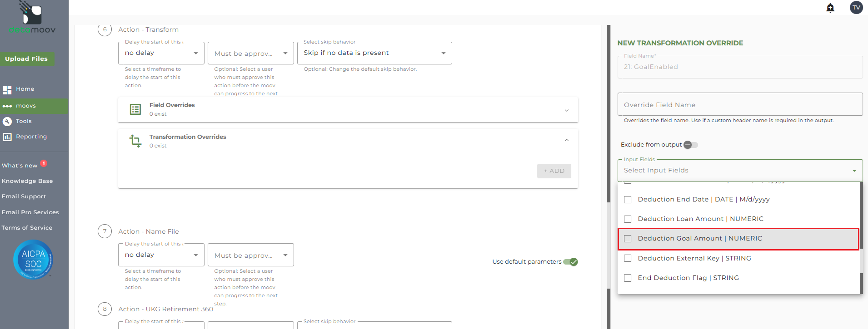Screen dimensions: 868x329
Task: Disable Use default parameters toggle
Action: pos(570,262)
